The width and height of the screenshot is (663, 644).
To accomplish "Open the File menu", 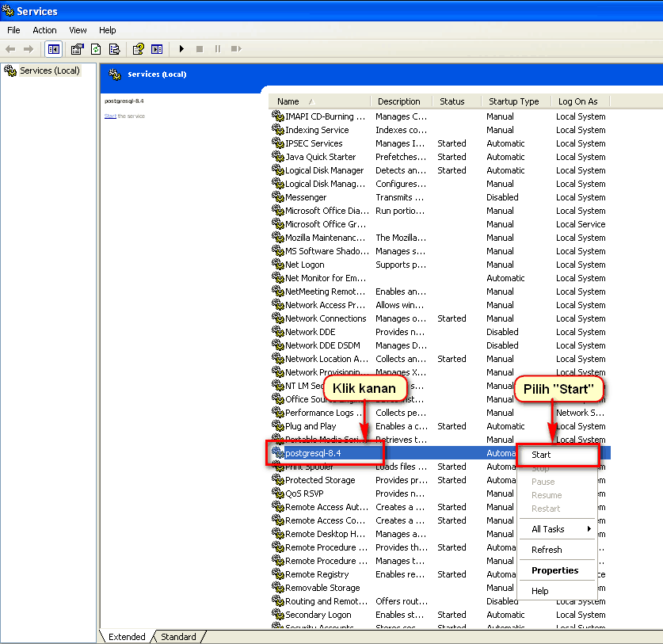I will point(13,30).
